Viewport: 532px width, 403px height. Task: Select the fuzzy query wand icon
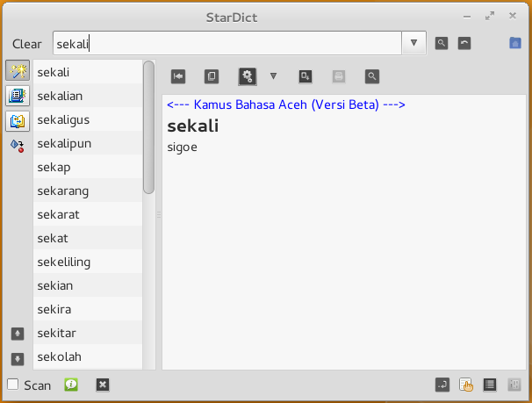tap(18, 72)
